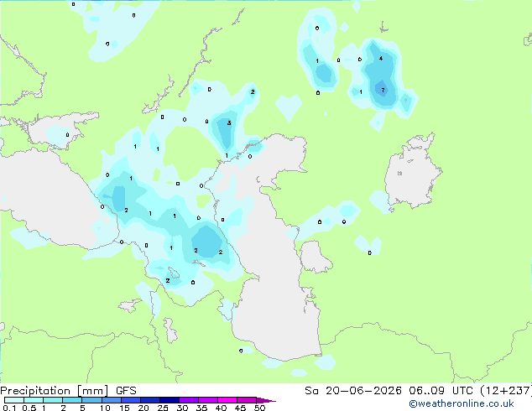Click the "7" precipitation value on map
Screen dimensions: 532x411
[x=383, y=91]
